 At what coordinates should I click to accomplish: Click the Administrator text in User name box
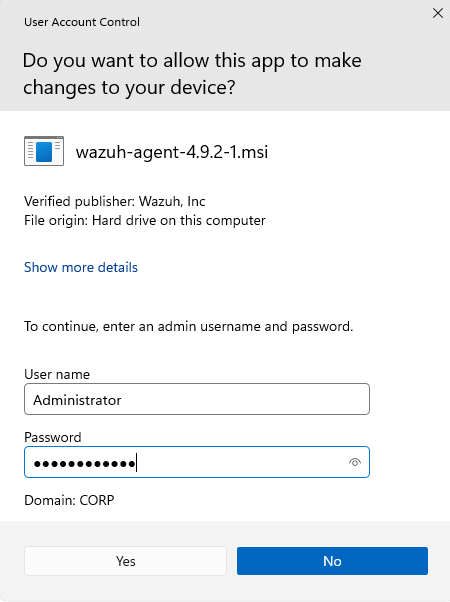[77, 400]
